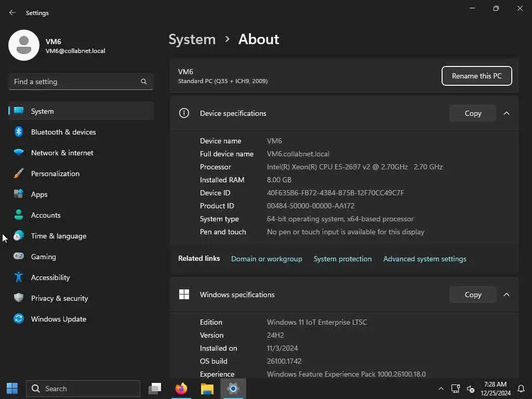Click the Installed on date 11/3/2024
Viewport: 532px width, 399px height.
pos(282,348)
